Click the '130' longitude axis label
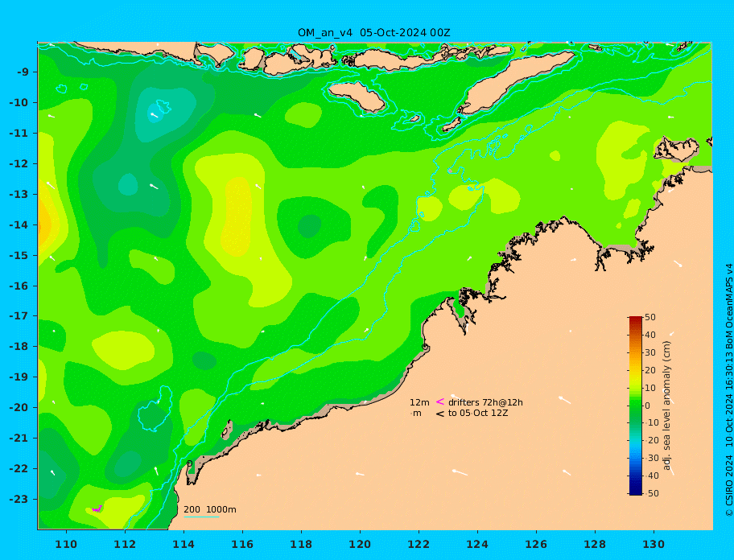 tap(654, 544)
